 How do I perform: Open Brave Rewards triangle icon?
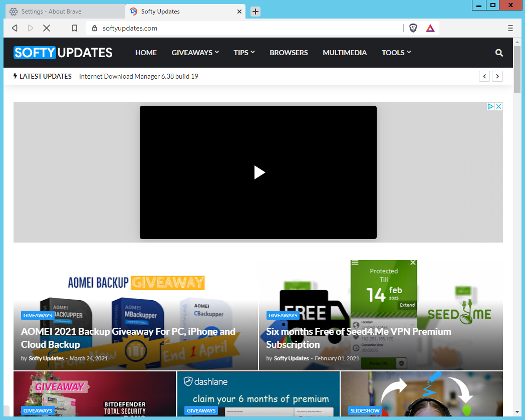coord(430,28)
